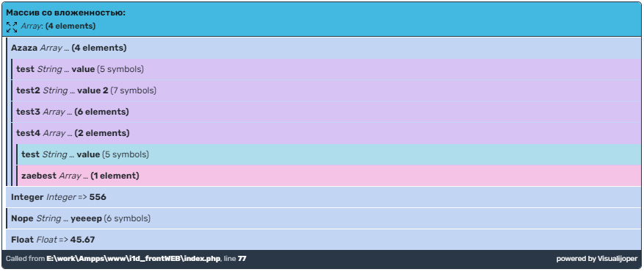Image resolution: width=644 pixels, height=272 pixels.
Task: Expand the zaebest array row
Action: coord(328,176)
